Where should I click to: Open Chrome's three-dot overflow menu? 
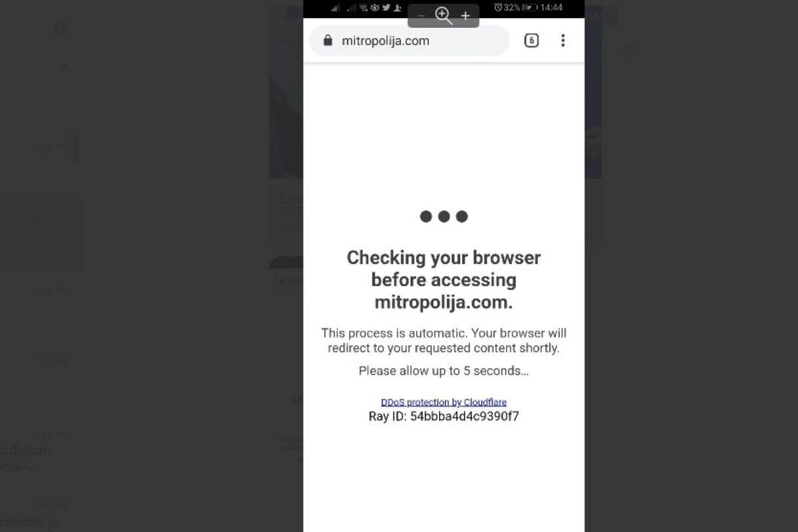[x=563, y=41]
